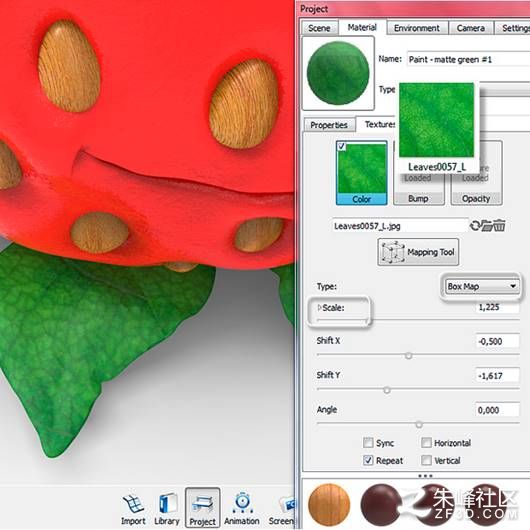Toggle the Color texture checkbox
The height and width of the screenshot is (530, 530).
[341, 146]
